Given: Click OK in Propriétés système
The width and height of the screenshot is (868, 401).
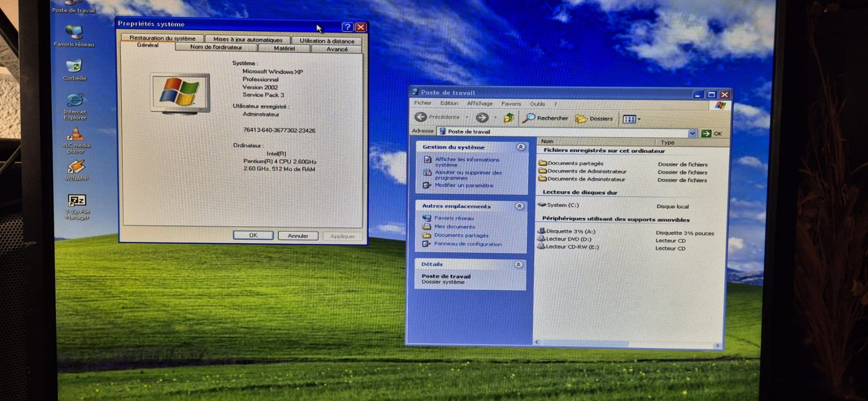Looking at the screenshot, I should point(253,235).
